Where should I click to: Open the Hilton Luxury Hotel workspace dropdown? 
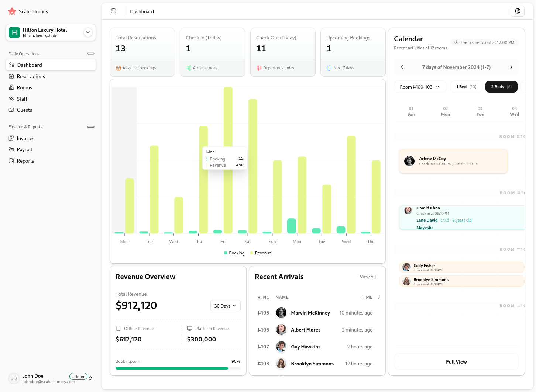88,32
